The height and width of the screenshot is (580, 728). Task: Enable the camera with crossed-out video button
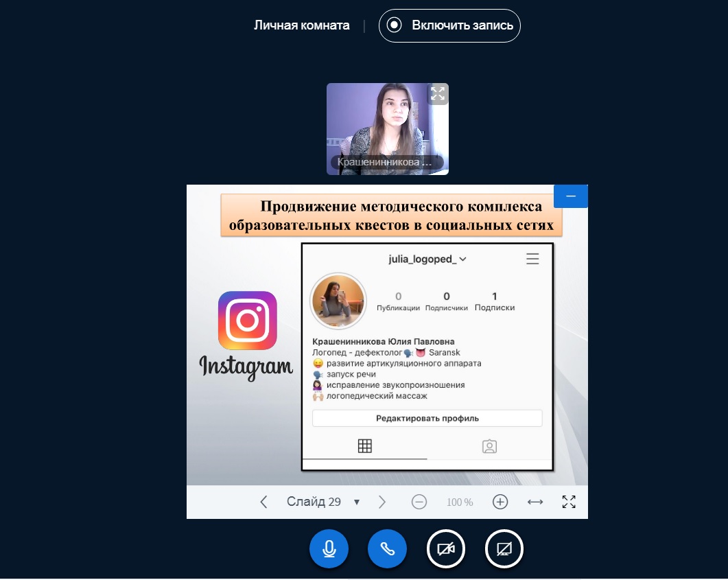point(446,549)
